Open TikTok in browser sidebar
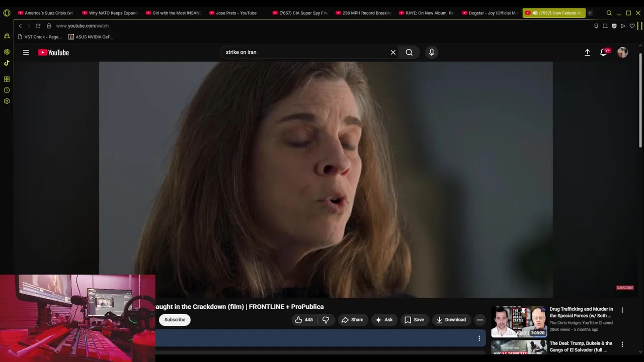The height and width of the screenshot is (362, 644). click(7, 63)
